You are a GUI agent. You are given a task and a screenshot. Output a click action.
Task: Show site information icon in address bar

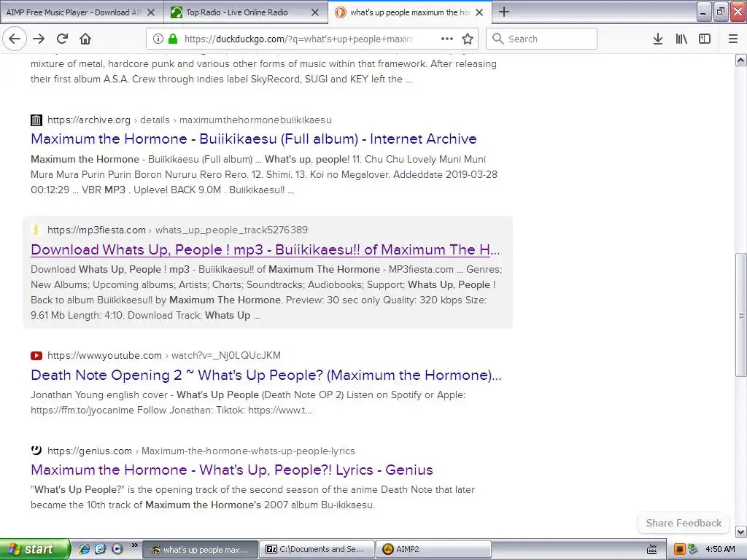158,39
